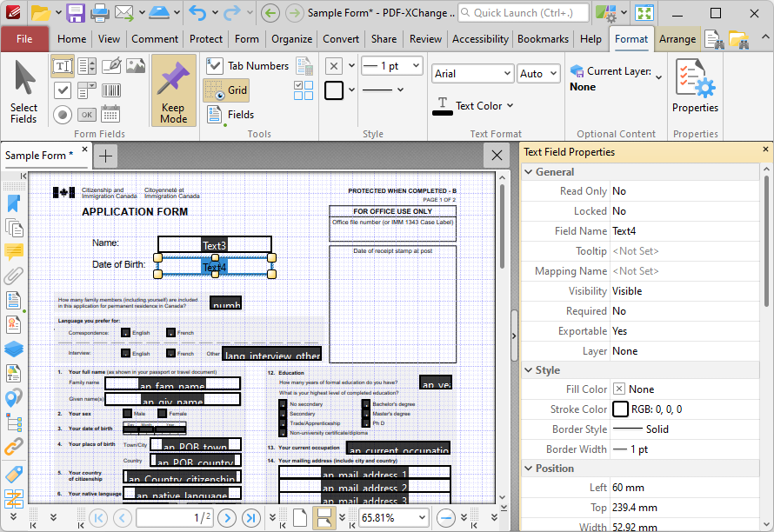
Task: Click the ribbon stroke color swatch
Action: (x=334, y=90)
